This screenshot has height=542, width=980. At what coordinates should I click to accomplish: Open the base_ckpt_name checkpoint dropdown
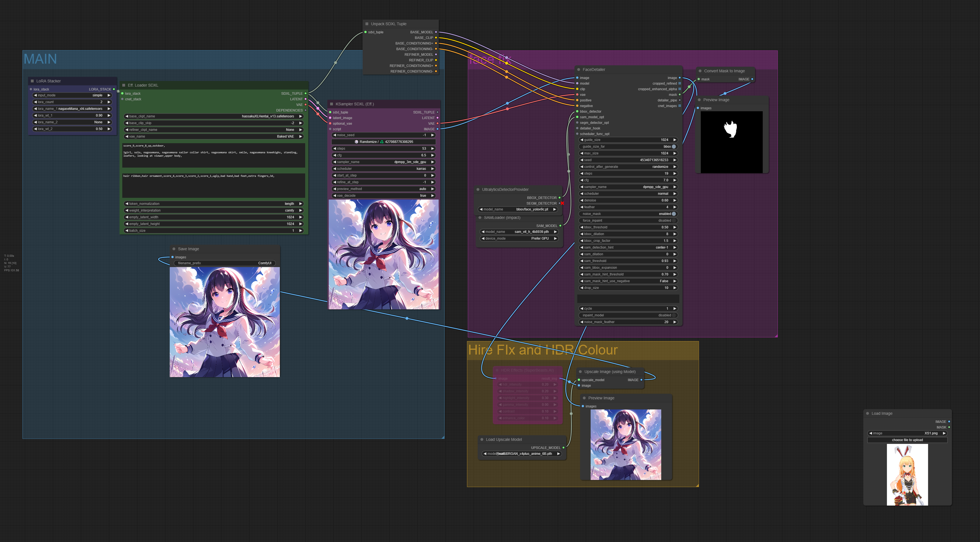(214, 116)
